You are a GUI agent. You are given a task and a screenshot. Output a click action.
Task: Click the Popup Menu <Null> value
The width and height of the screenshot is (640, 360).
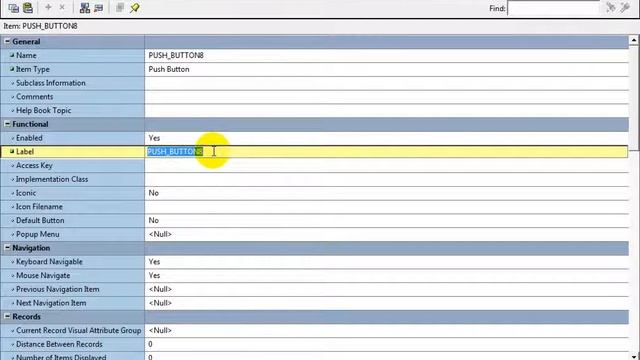click(x=160, y=234)
